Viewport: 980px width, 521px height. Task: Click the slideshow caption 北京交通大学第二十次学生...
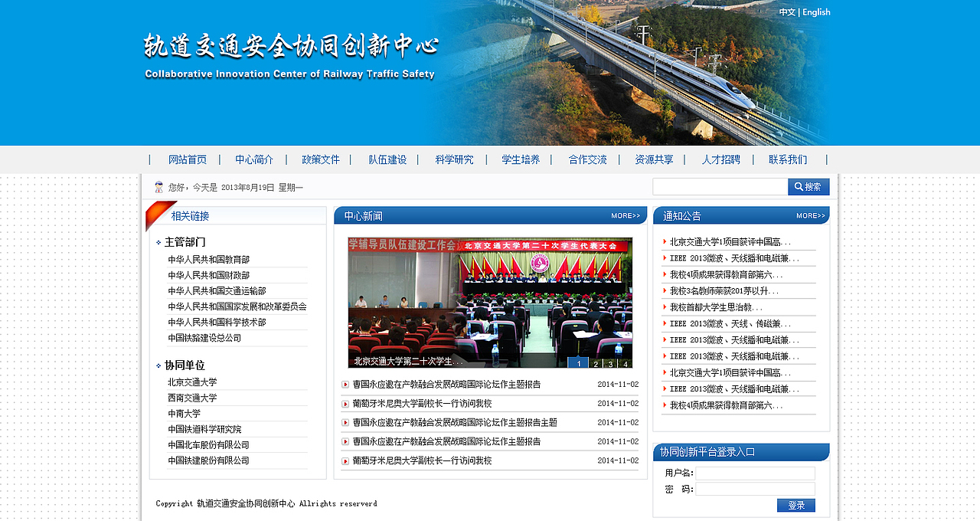[408, 362]
